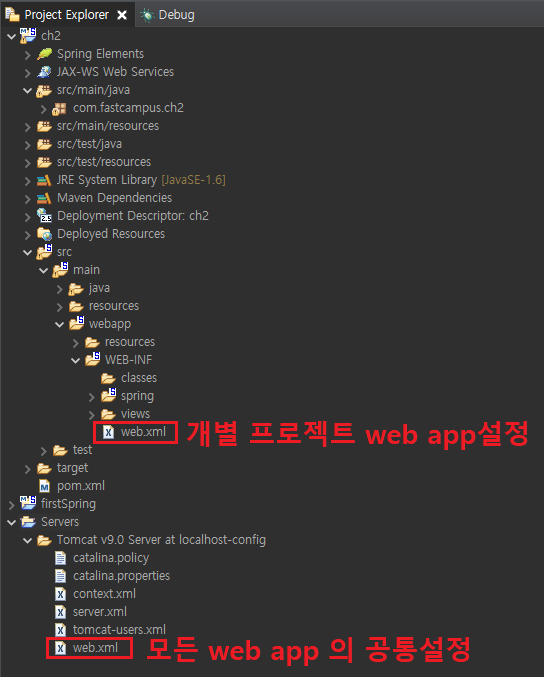Screen dimensions: 544x678
Task: Click the src/test/resources folder icon
Action: click(44, 162)
